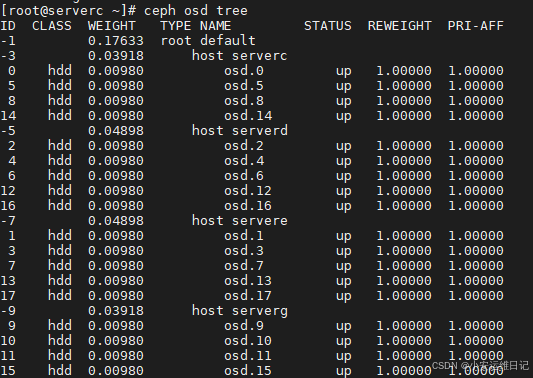
Task: Select the 0.00980 weight of osd.16
Action: pyautogui.click(x=116, y=206)
